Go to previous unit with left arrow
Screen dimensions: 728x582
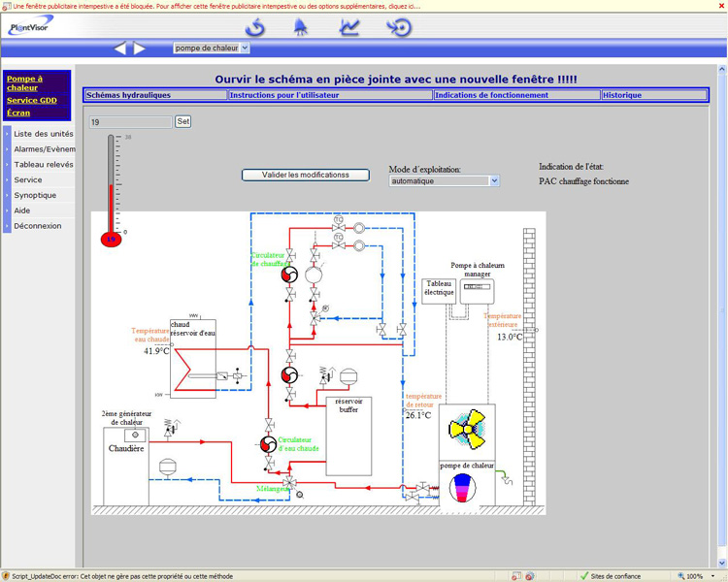[x=120, y=48]
